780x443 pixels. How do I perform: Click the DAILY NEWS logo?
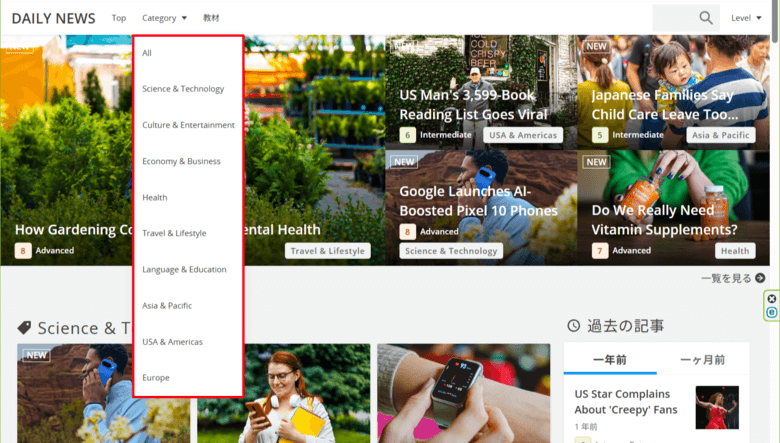(x=53, y=18)
